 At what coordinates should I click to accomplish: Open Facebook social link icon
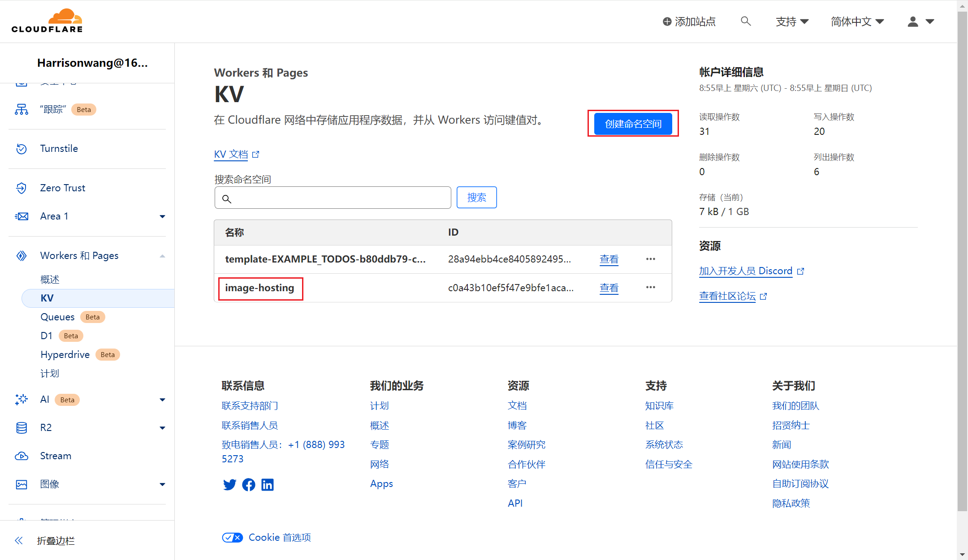[249, 485]
